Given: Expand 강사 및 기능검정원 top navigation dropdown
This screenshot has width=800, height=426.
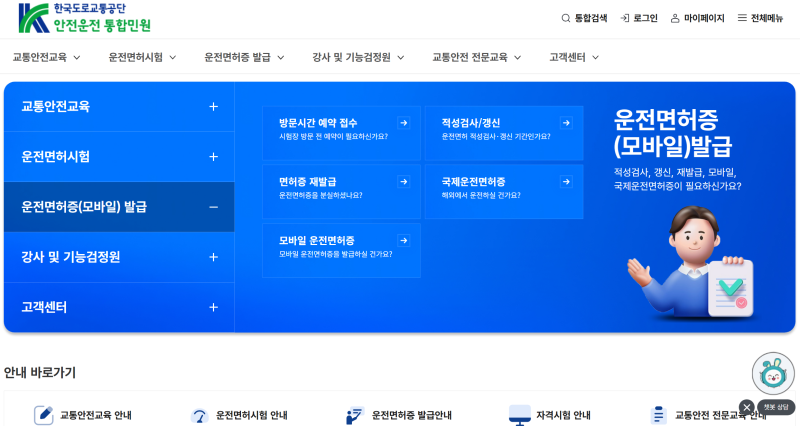Looking at the screenshot, I should (401, 58).
